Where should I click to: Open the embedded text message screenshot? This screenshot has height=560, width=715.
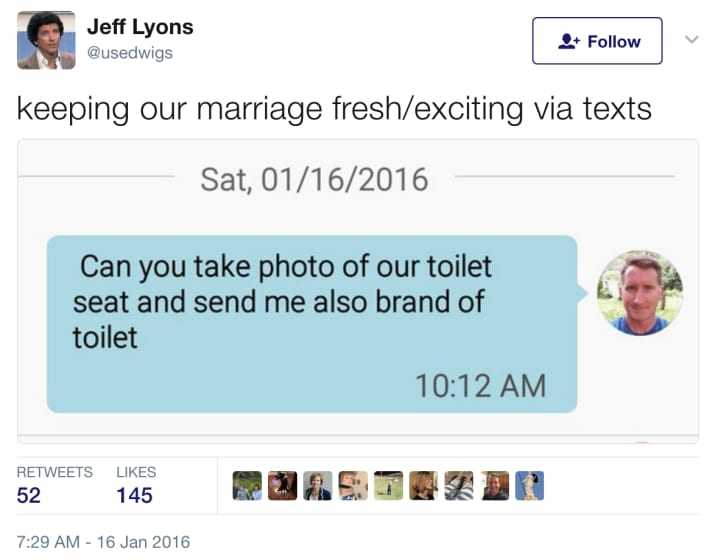click(358, 291)
